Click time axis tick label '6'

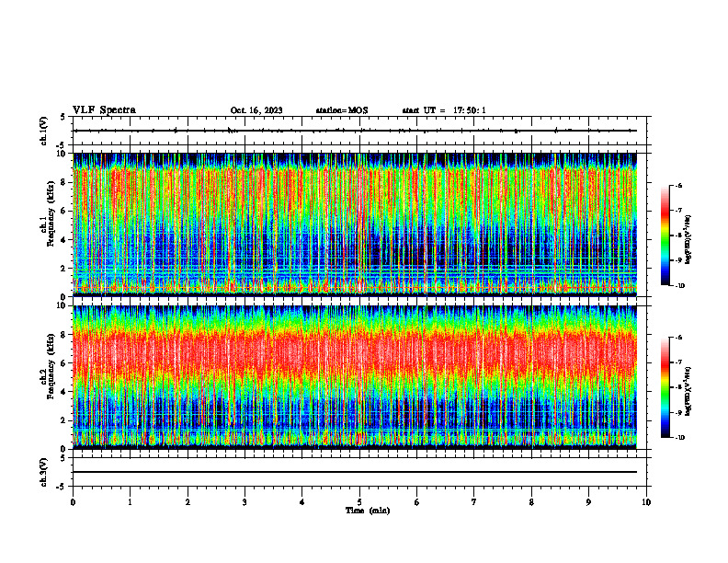(417, 502)
